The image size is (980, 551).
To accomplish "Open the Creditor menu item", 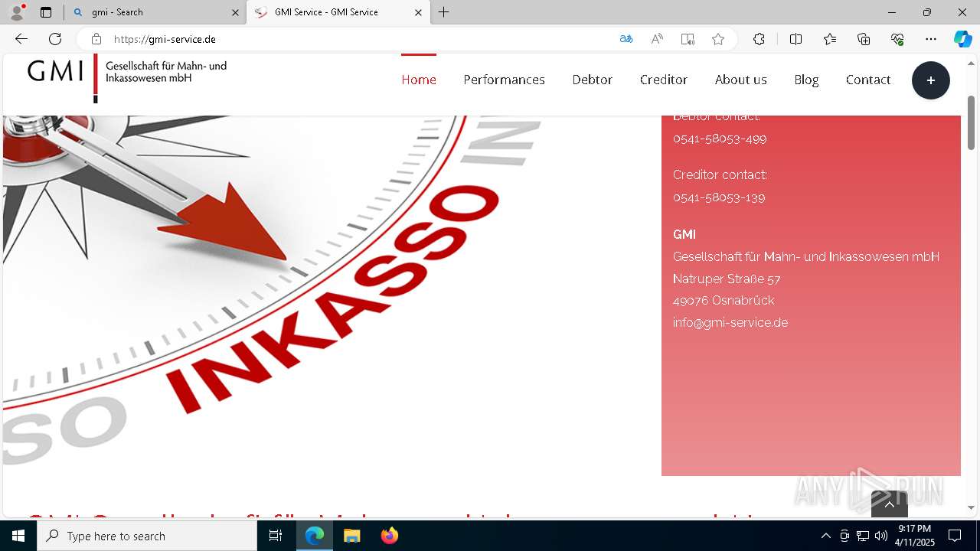I will pos(664,80).
